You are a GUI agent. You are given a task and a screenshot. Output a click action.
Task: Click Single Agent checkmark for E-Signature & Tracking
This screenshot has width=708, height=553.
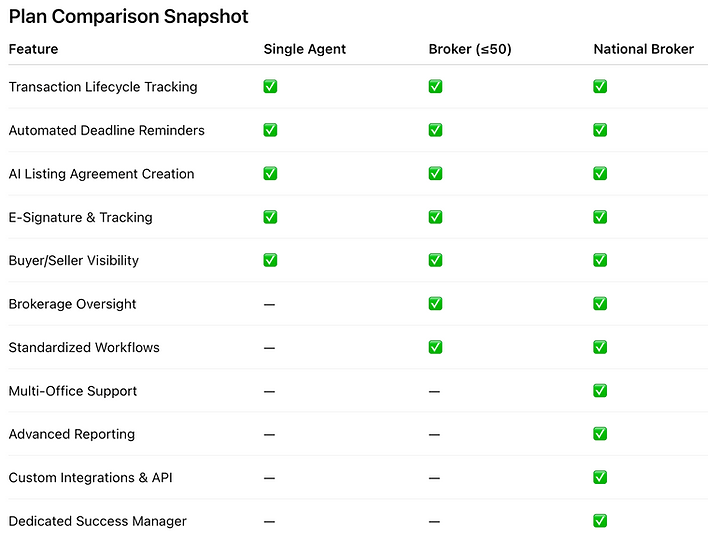[x=270, y=217]
